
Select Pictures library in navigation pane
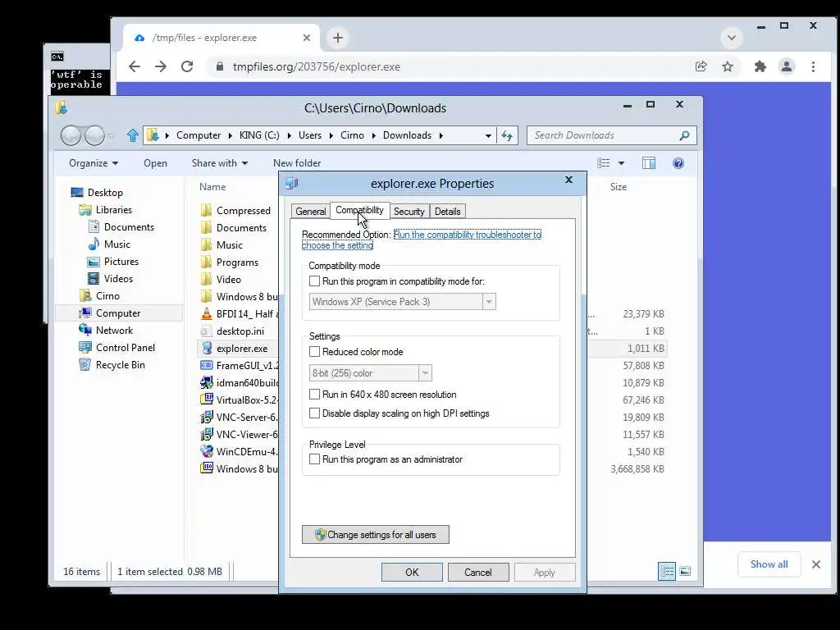coord(113,262)
